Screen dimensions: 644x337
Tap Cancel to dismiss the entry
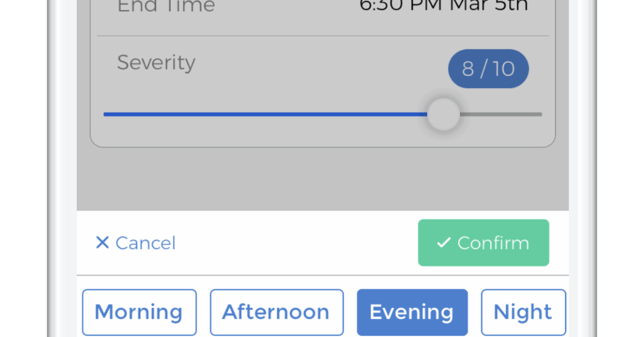(x=135, y=243)
